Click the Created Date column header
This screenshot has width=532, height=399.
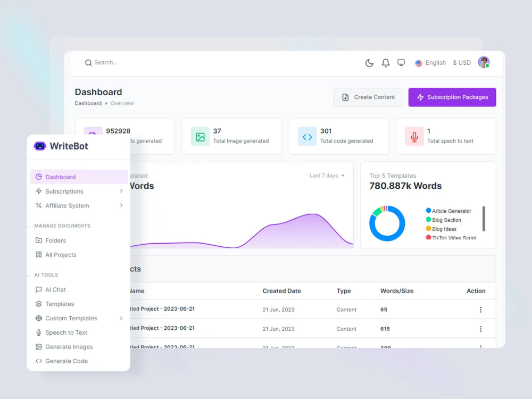click(x=281, y=291)
